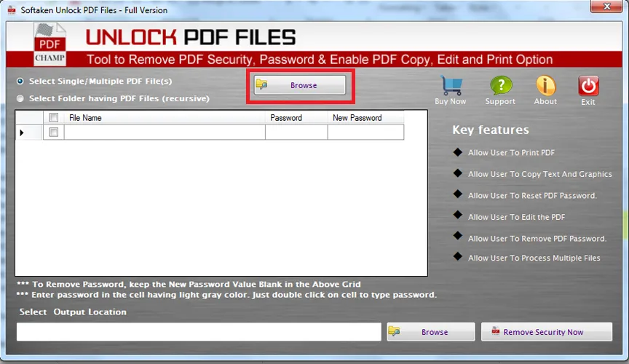The width and height of the screenshot is (629, 364).
Task: Click the Browse button for PDF files
Action: pos(300,85)
